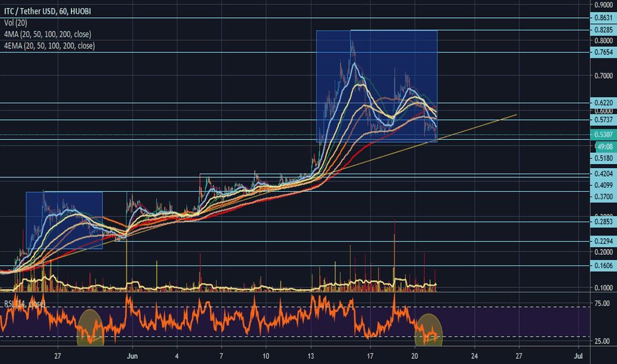
Task: Click the 0.2000 price axis label
Action: coord(603,252)
